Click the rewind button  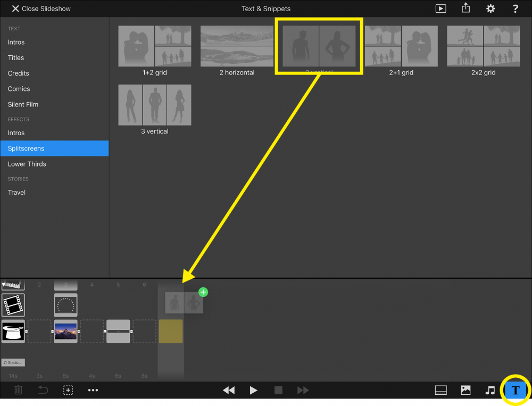[229, 391]
